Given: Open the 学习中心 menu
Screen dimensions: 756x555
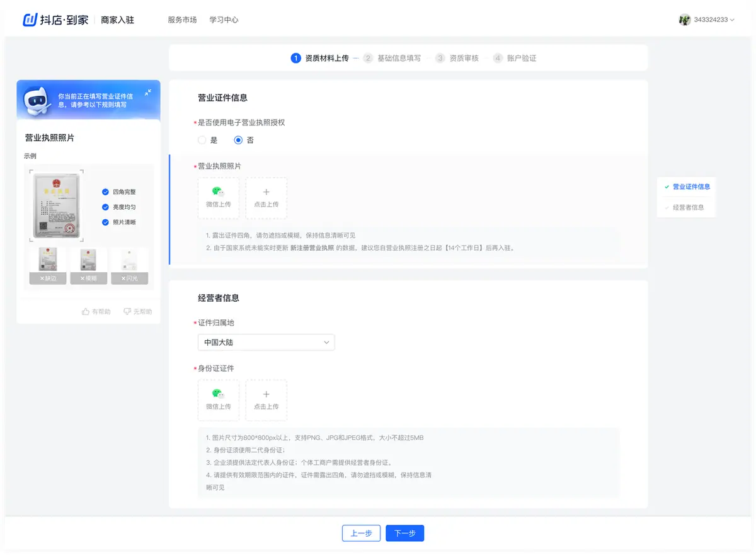Looking at the screenshot, I should pos(224,20).
